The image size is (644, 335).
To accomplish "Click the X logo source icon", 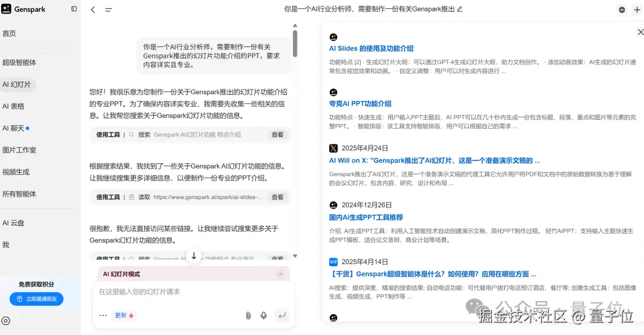I will point(333,148).
